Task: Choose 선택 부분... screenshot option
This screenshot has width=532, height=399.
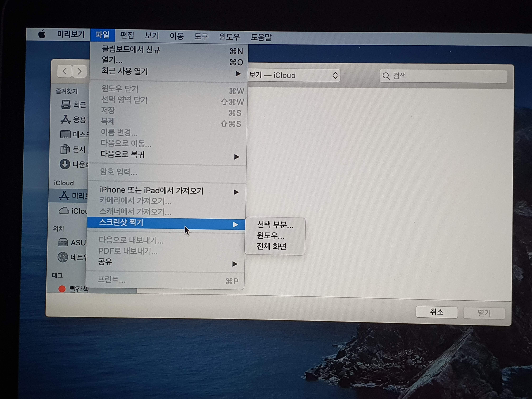Action: [x=275, y=225]
